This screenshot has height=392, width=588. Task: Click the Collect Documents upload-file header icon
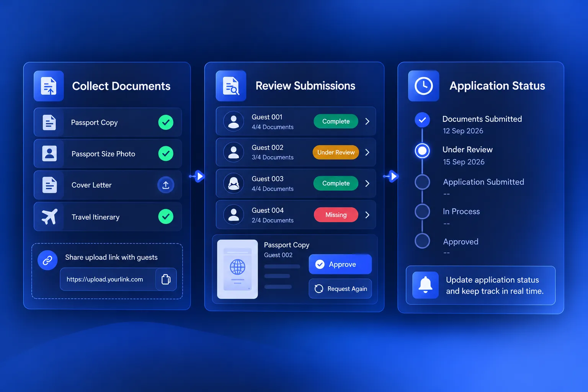point(49,86)
